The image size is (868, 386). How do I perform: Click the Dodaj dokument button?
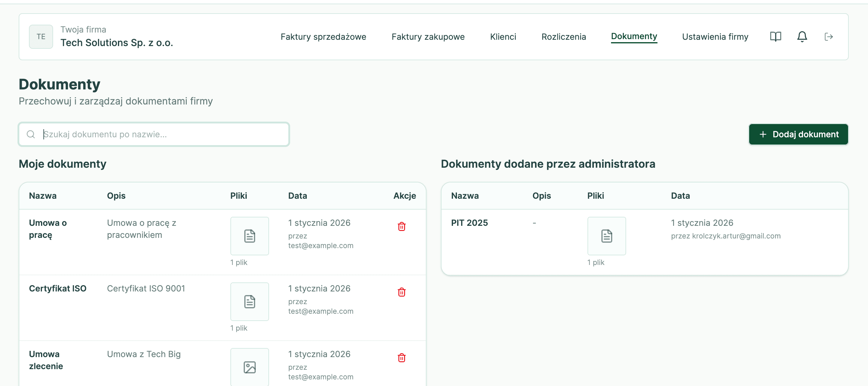[x=798, y=134]
